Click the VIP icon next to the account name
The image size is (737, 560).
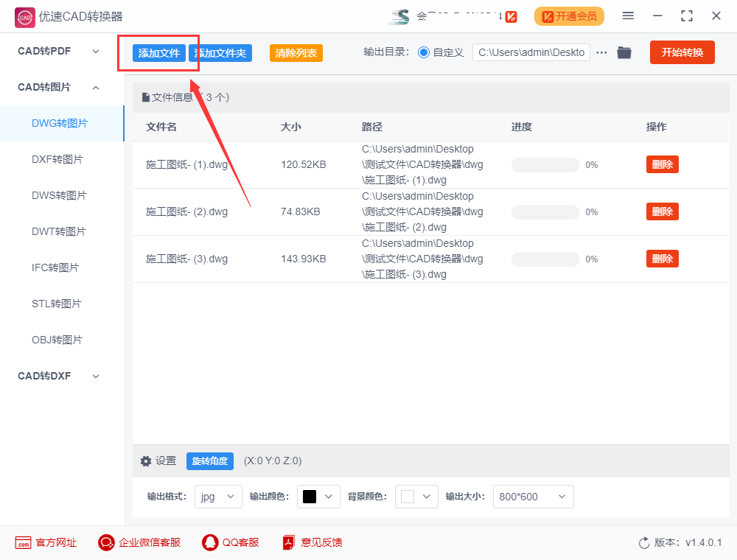(x=511, y=15)
